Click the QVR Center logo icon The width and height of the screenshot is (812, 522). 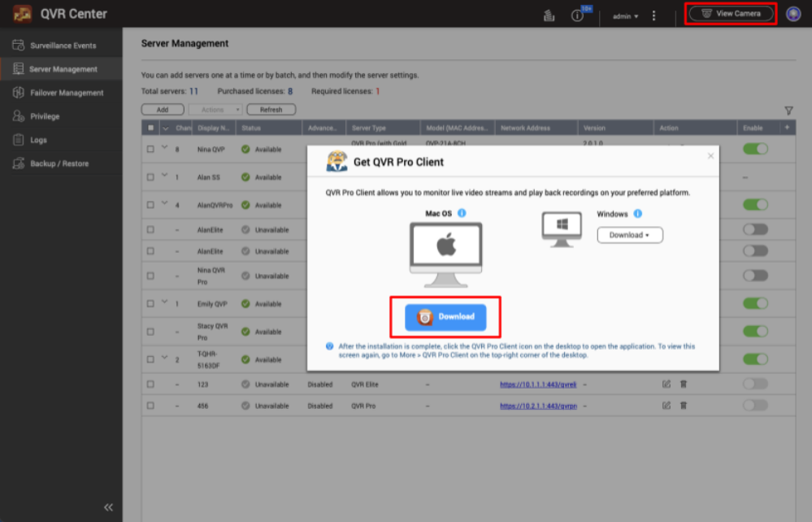[22, 14]
